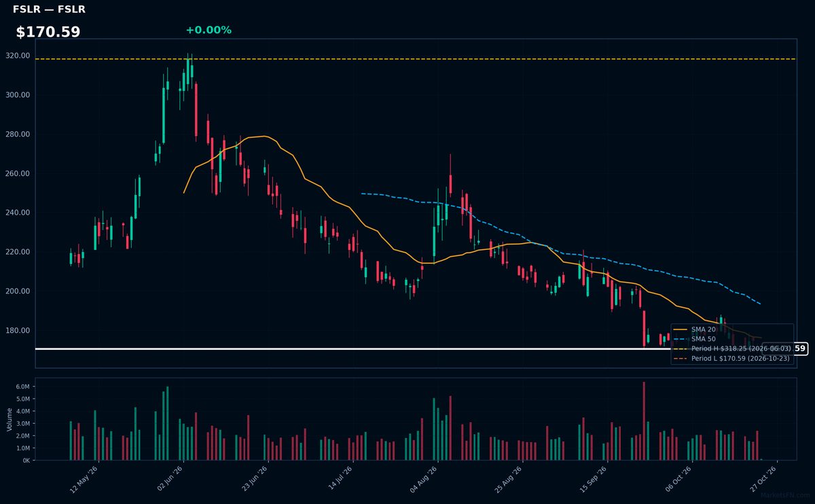Click the 1.0M volume axis label

(x=22, y=448)
